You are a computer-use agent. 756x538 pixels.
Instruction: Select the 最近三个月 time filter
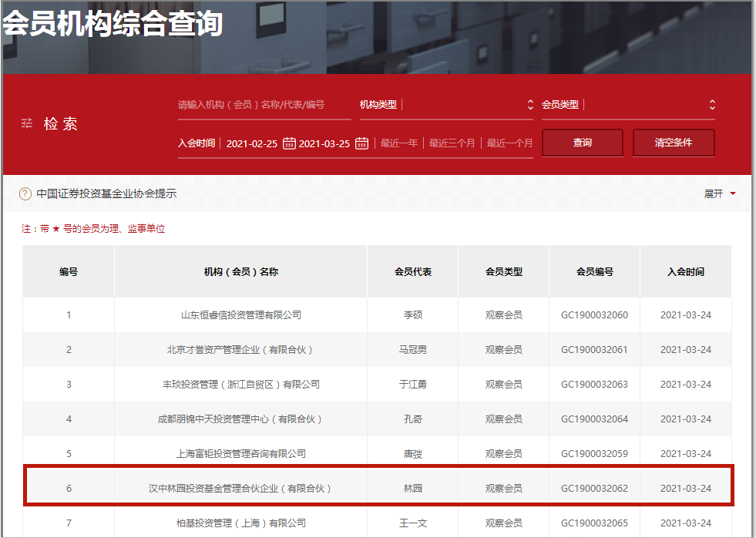point(452,143)
